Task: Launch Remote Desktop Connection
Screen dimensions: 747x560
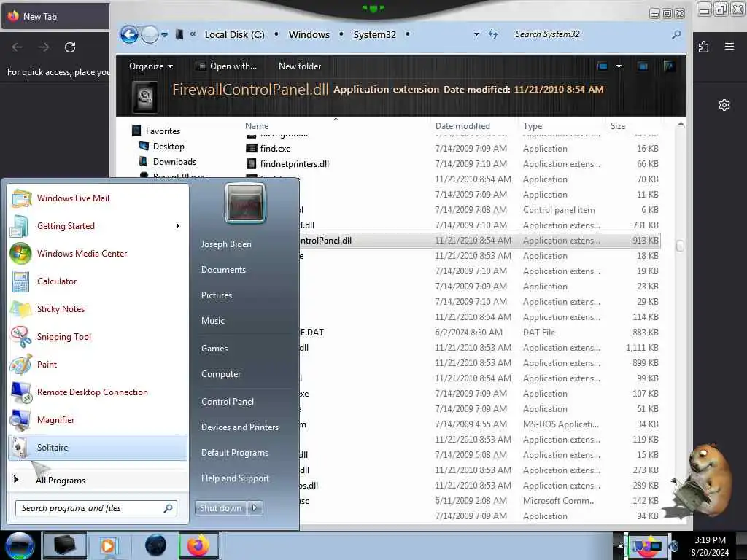Action: tap(98, 392)
